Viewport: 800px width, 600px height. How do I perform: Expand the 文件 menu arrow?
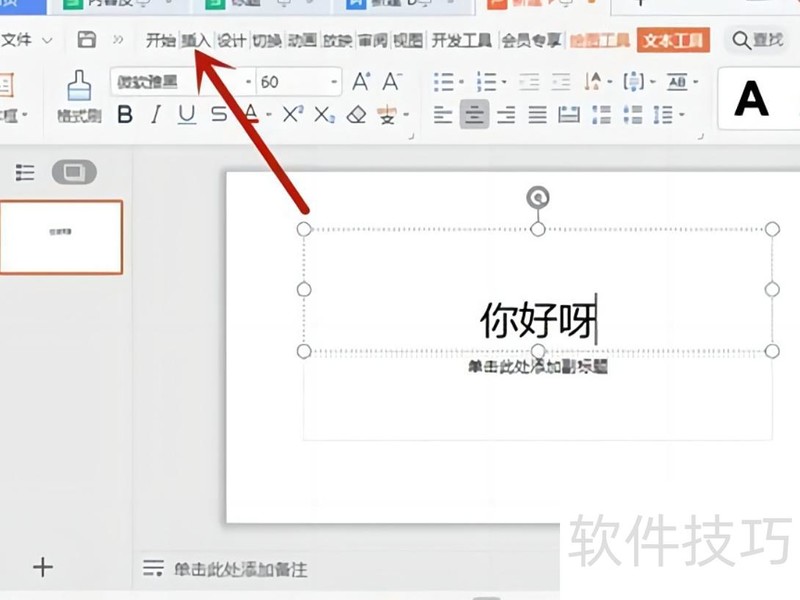click(x=47, y=40)
